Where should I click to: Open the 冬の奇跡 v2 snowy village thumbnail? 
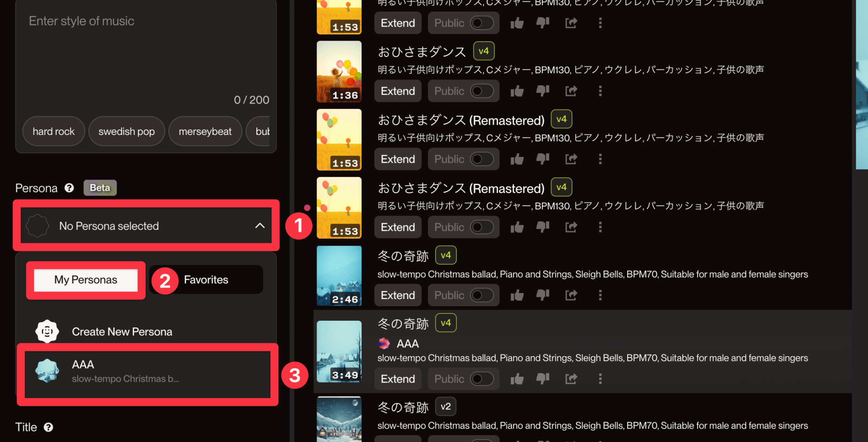pyautogui.click(x=339, y=419)
